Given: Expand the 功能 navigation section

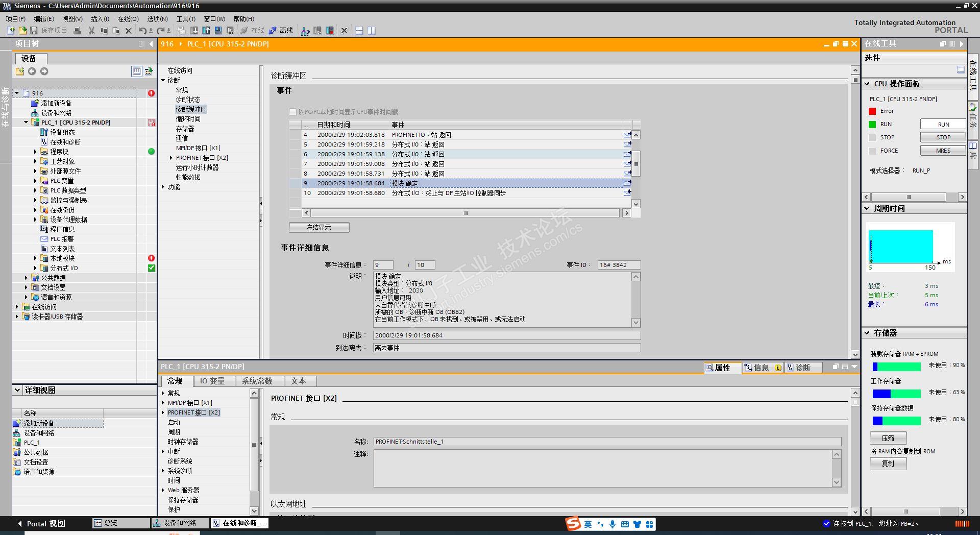Looking at the screenshot, I should (163, 187).
